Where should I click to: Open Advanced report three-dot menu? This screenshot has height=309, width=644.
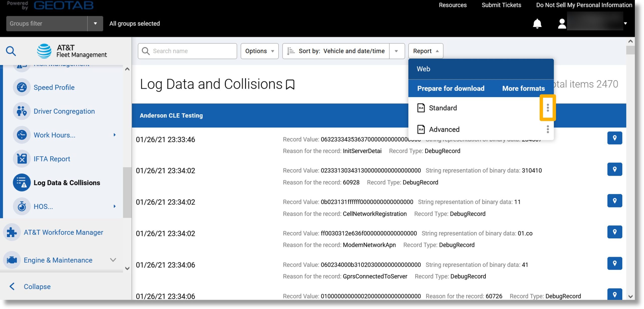tap(547, 129)
